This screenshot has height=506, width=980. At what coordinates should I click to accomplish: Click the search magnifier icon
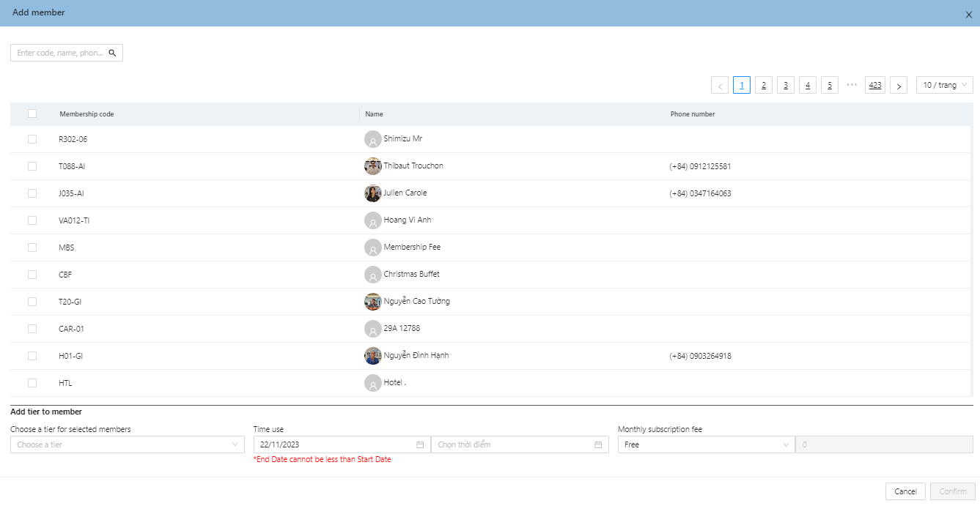click(x=112, y=53)
